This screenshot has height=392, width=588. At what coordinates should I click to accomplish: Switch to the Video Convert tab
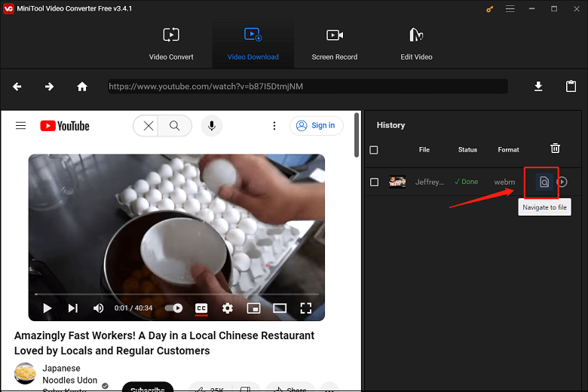pos(171,44)
